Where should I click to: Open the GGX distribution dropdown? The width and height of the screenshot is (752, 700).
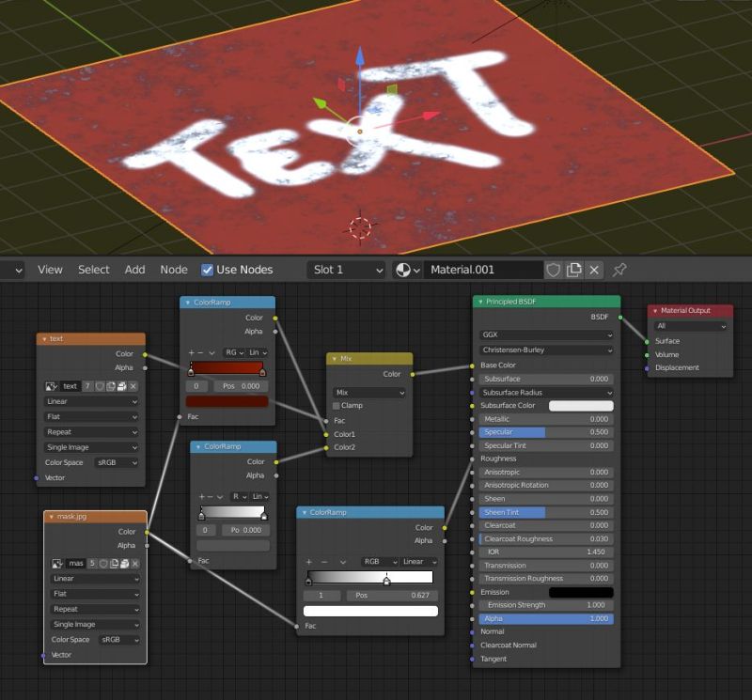click(x=546, y=334)
